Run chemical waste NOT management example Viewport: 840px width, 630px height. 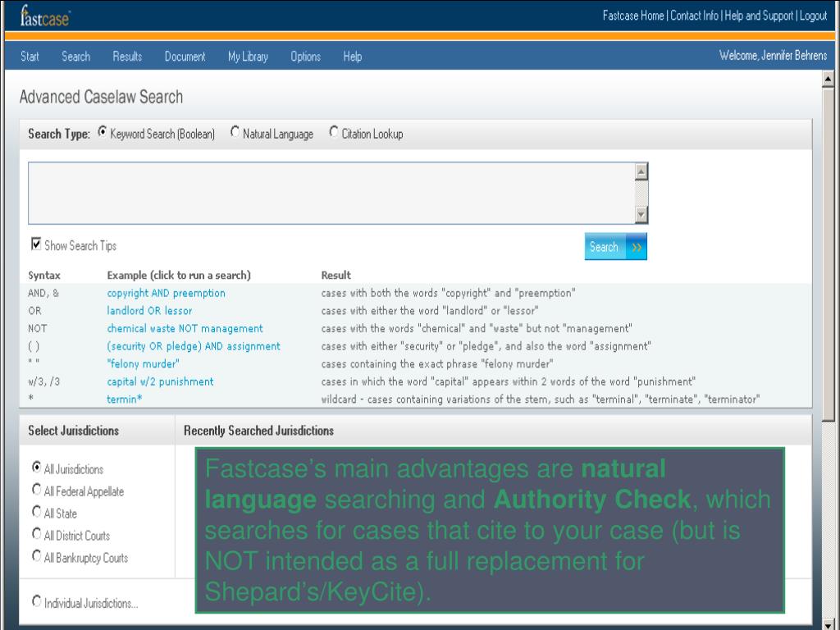[185, 328]
